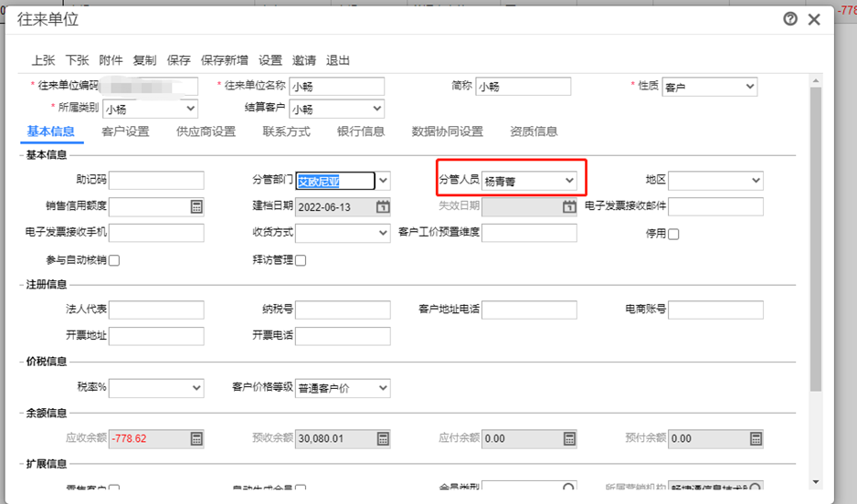Viewport: 857px width, 504px height.
Task: Switch to 资质信息 tab
Action: pos(534,131)
